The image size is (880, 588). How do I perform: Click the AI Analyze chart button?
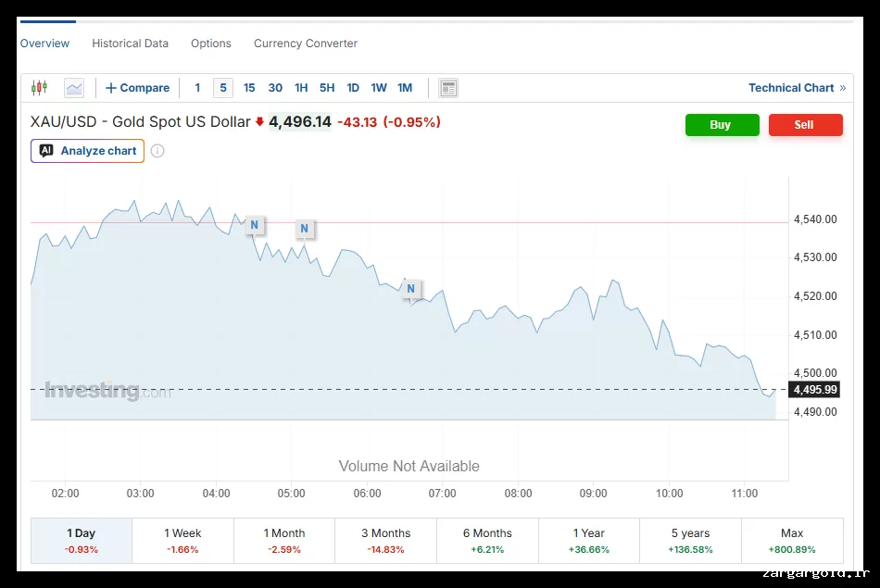(88, 151)
